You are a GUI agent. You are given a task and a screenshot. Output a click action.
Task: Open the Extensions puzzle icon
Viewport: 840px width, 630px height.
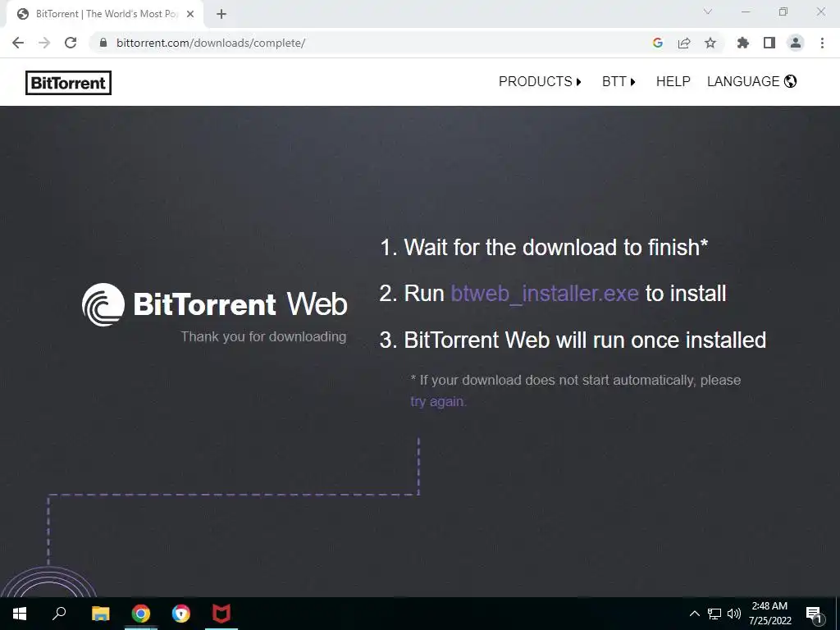tap(743, 43)
